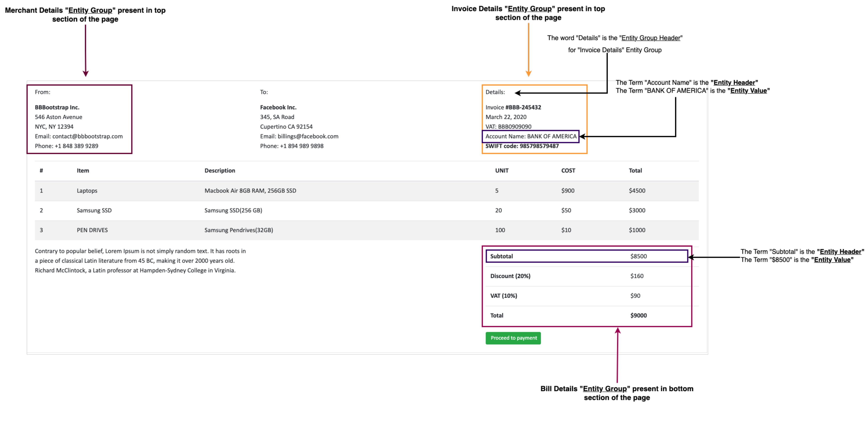868x425 pixels.
Task: Click the Description column header
Action: pyautogui.click(x=220, y=171)
